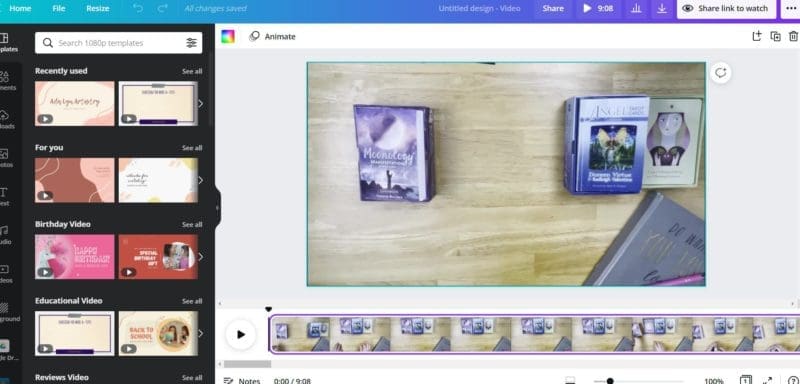This screenshot has width=800, height=384.
Task: Click the Share link to watch button
Action: 727,9
